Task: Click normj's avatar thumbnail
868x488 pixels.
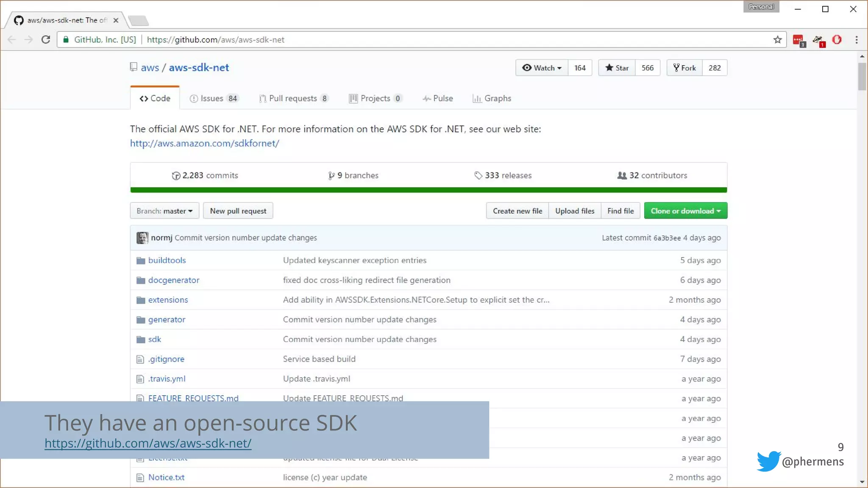Action: pos(142,238)
